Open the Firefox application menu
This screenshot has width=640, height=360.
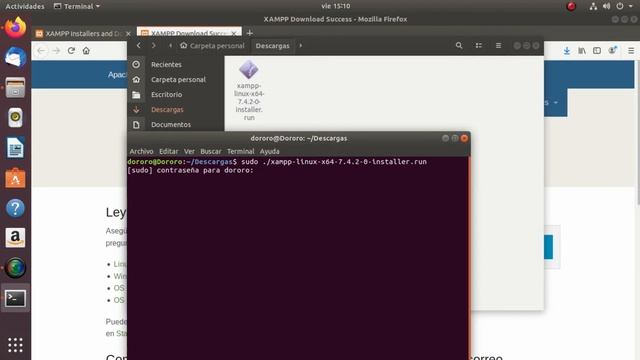[x=631, y=51]
